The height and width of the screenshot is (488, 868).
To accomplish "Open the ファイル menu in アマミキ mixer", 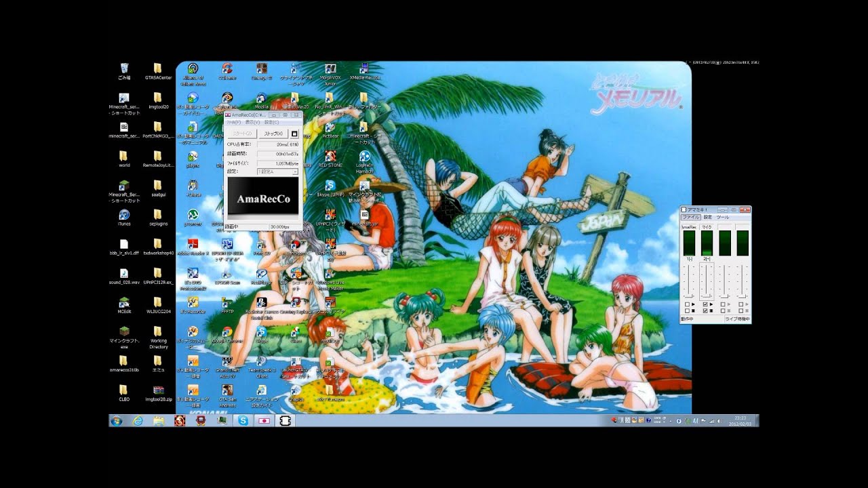I will tap(690, 218).
